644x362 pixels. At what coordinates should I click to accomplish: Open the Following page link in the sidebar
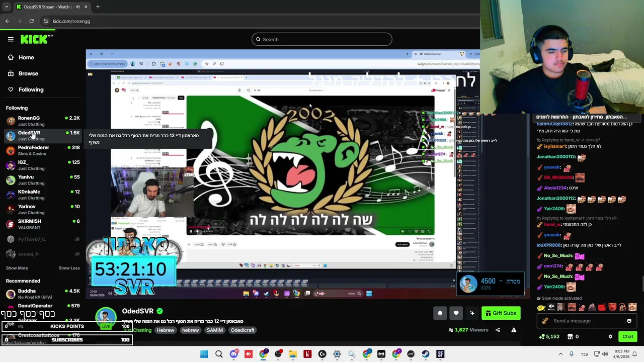26,89
